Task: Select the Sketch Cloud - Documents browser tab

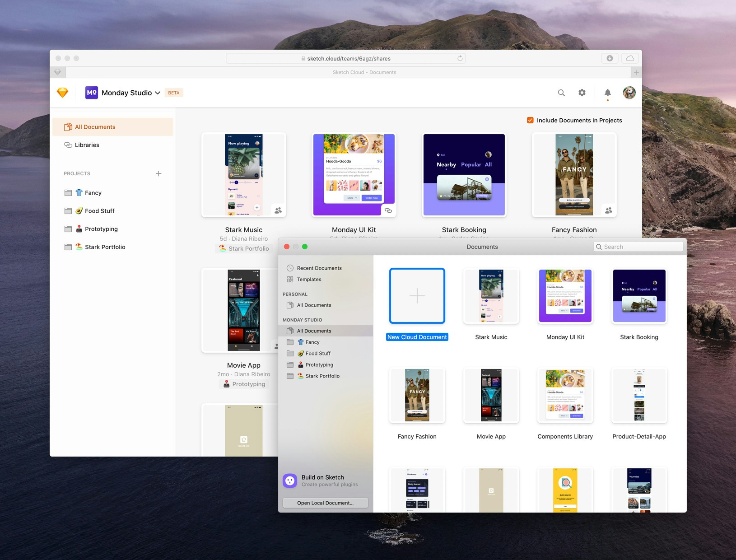Action: point(365,72)
